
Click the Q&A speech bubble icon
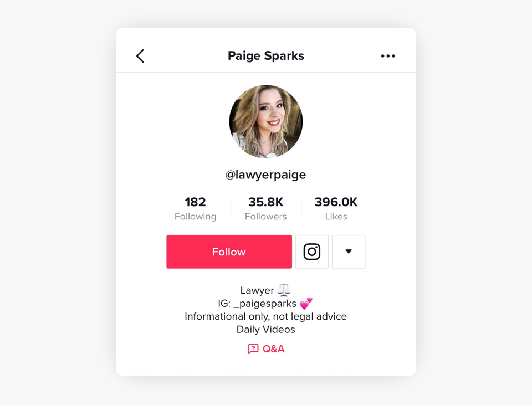(253, 348)
